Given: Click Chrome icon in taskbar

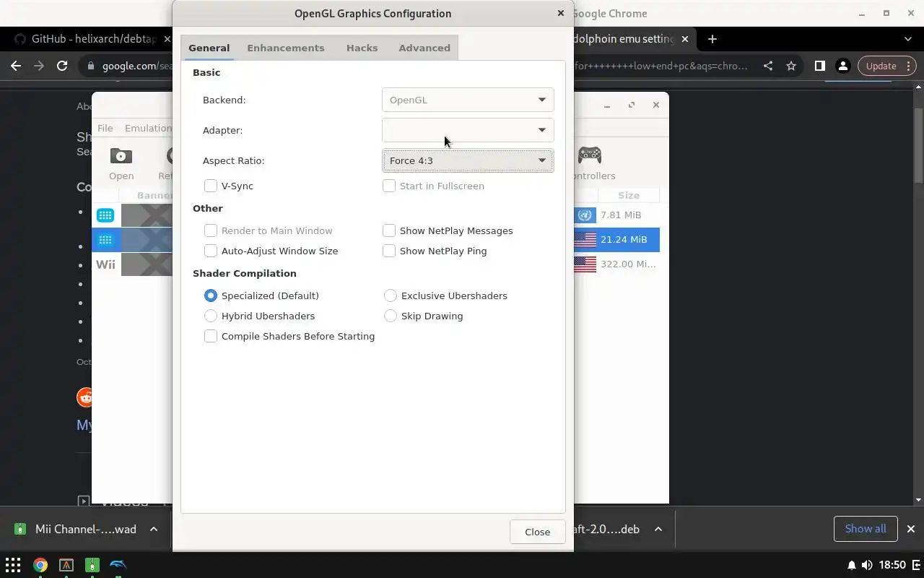Looking at the screenshot, I should (40, 565).
